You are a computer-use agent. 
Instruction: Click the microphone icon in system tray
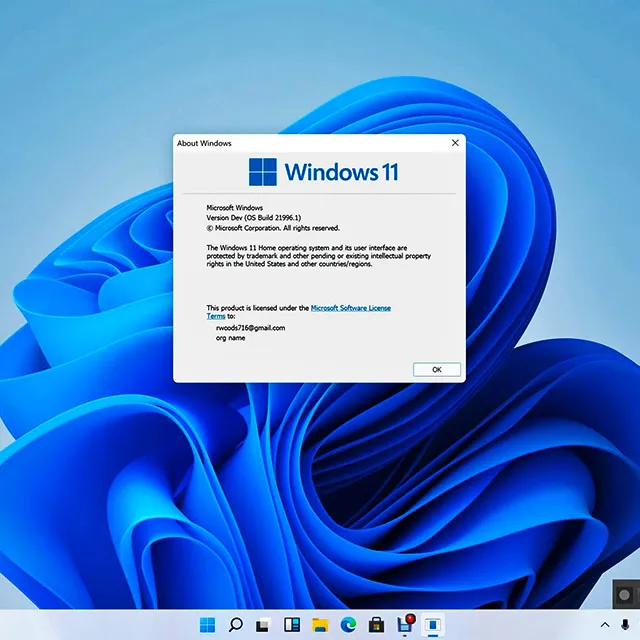click(x=625, y=624)
